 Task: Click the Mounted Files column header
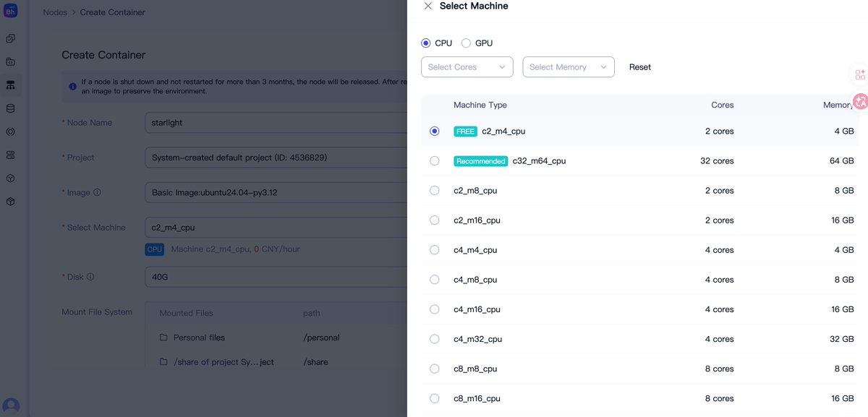tap(186, 314)
